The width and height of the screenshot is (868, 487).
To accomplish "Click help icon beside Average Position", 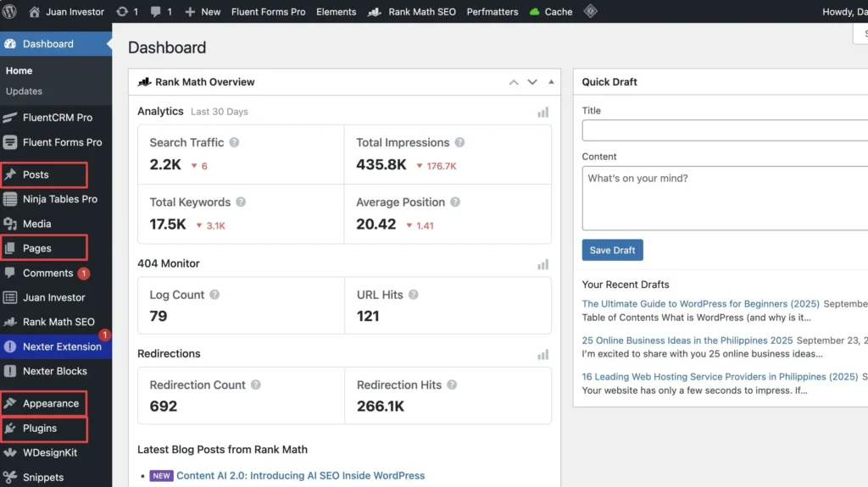I will (x=455, y=202).
